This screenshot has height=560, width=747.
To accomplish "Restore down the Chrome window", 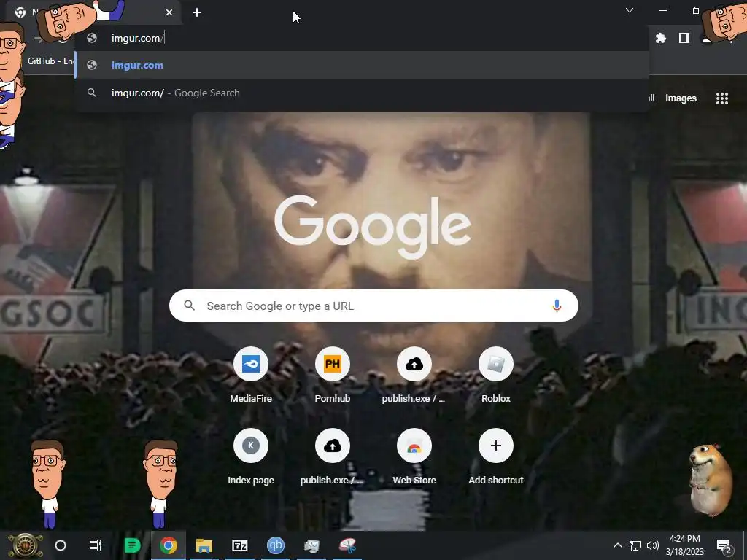I will pyautogui.click(x=696, y=10).
